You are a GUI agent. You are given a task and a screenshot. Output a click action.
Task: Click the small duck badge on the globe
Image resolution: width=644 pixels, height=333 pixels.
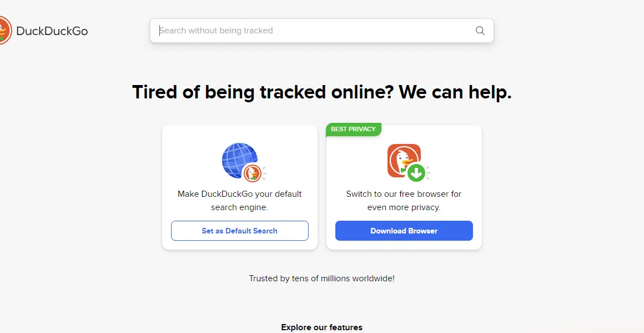point(252,173)
